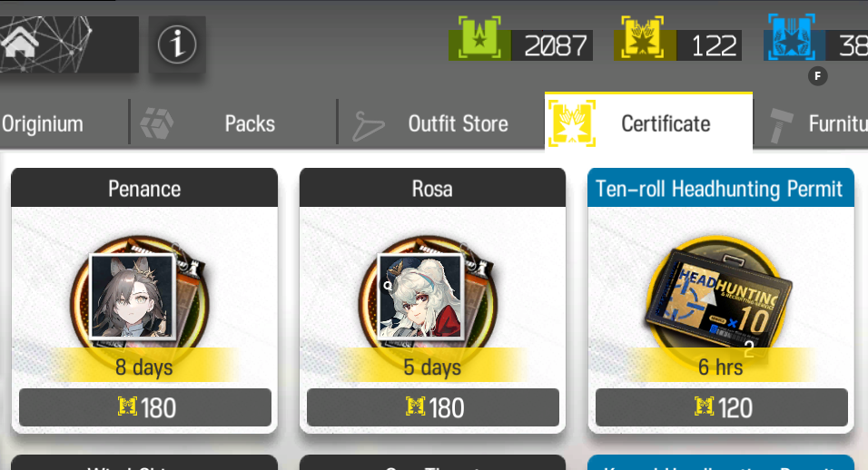Buy Rosa for 180 certificates
868x470 pixels.
coord(433,408)
